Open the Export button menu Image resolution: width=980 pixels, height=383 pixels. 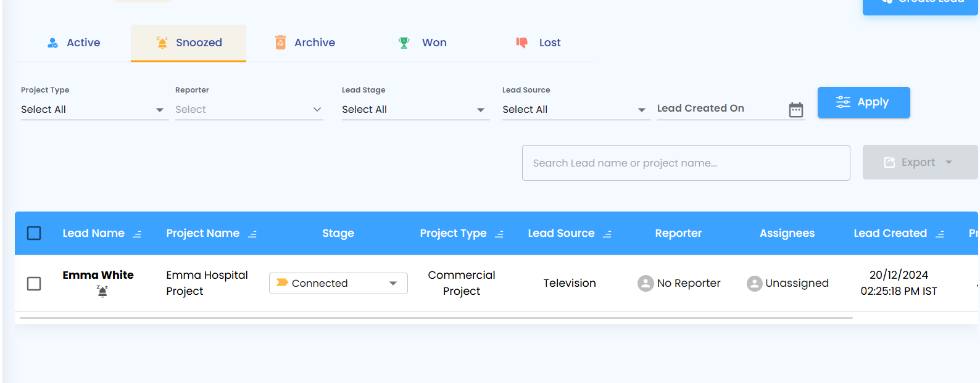click(920, 162)
